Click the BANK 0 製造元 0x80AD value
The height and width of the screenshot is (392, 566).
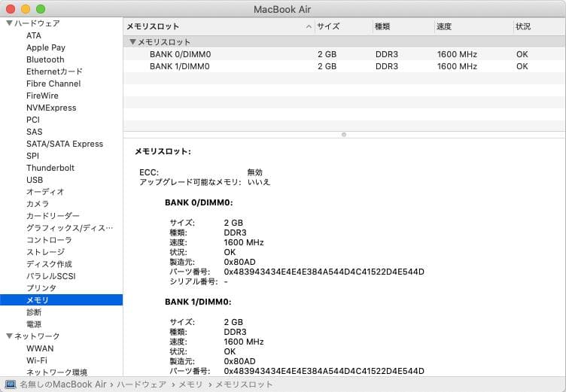click(239, 262)
